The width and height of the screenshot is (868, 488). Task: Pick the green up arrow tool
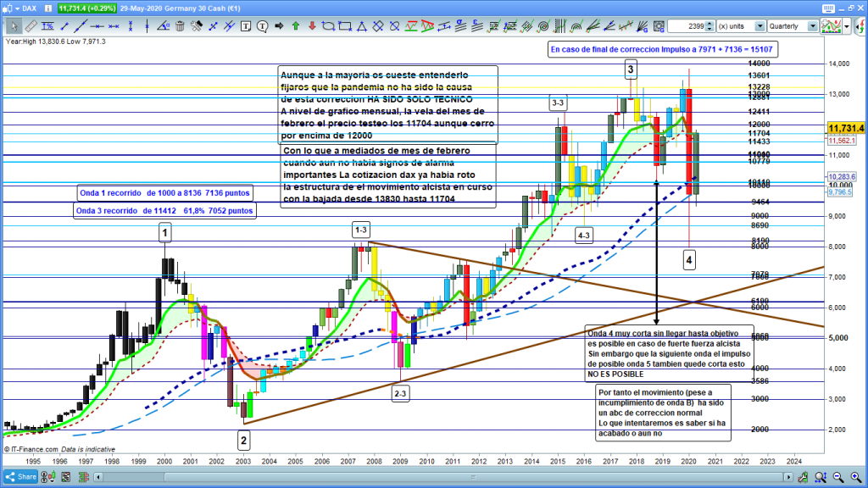coord(295,26)
